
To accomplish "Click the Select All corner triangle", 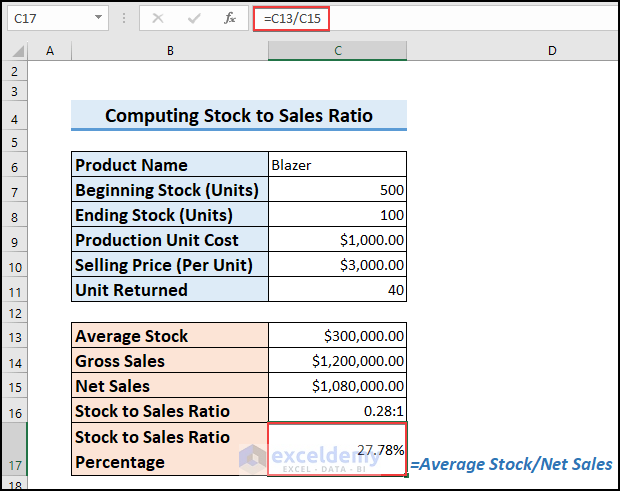I will coord(14,50).
